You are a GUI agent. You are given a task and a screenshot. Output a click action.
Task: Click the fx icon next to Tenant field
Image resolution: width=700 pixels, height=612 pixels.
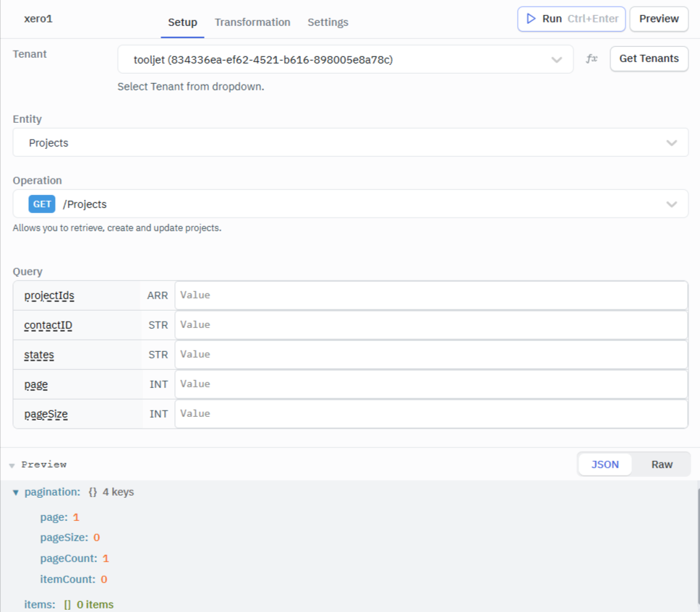click(x=592, y=59)
